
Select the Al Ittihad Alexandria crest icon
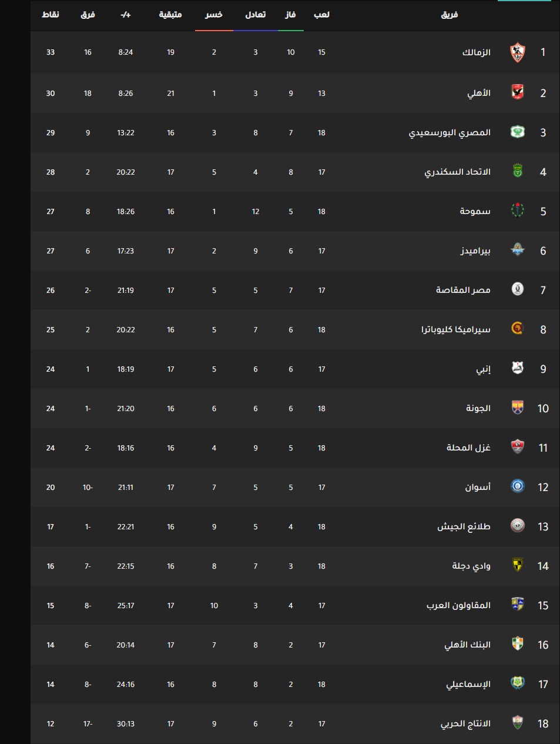point(517,171)
